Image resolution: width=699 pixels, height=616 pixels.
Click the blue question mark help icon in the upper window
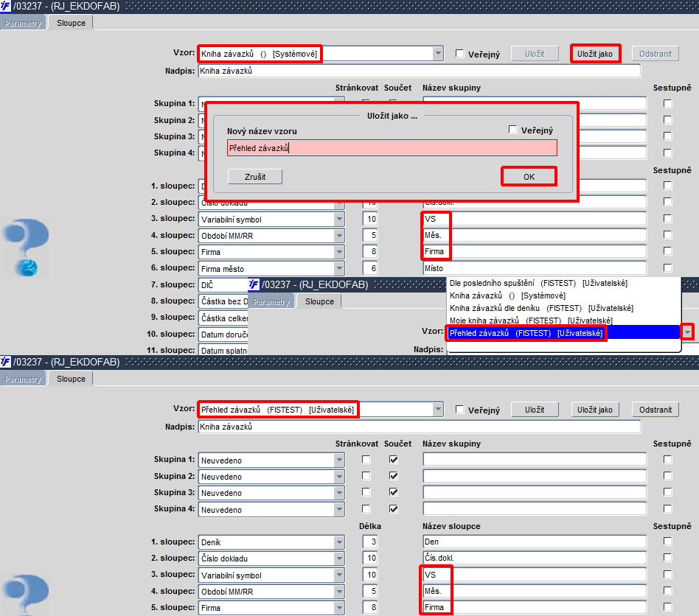27,247
